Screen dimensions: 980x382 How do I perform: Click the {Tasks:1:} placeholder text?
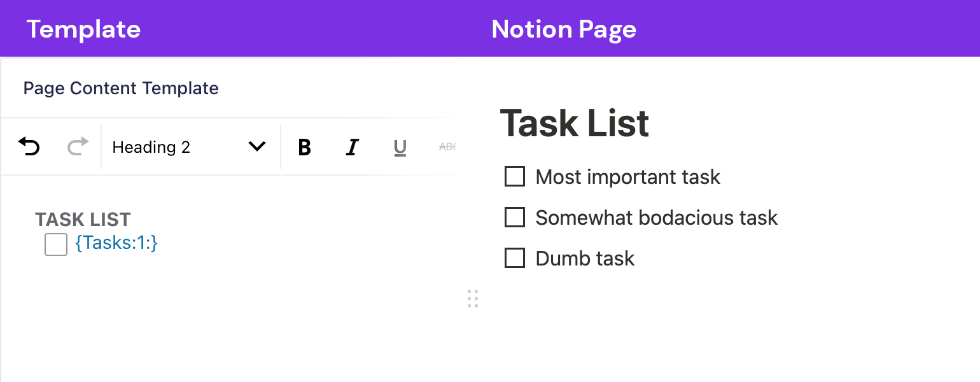[116, 243]
